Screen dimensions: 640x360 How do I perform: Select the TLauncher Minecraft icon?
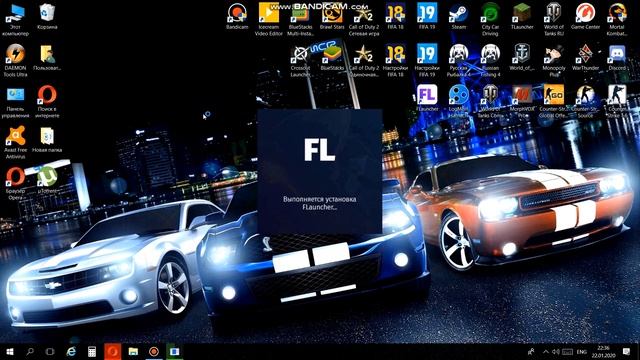click(522, 16)
